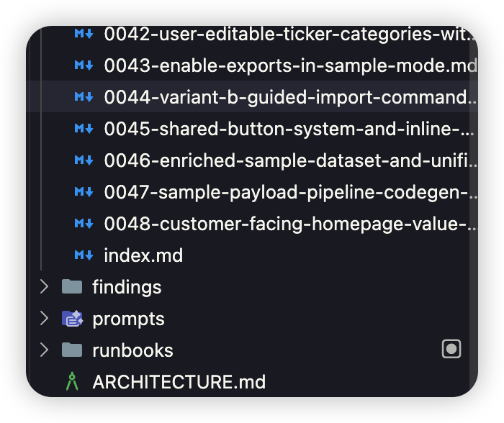The image size is (504, 423).
Task: Click the ARCHITECTURE.md compass icon
Action: (x=72, y=382)
